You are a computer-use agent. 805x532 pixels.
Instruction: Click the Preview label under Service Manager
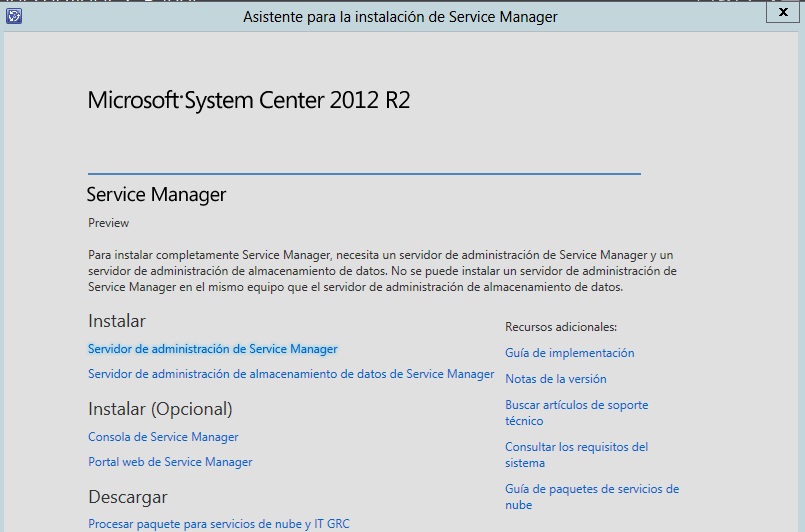point(108,223)
